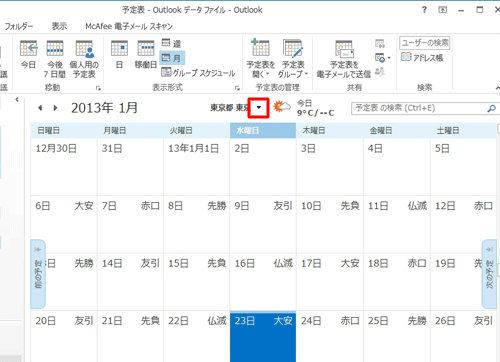Open the 移動 group dialog launcher
Image resolution: width=500 pixels, height=362 pixels.
pos(98,88)
